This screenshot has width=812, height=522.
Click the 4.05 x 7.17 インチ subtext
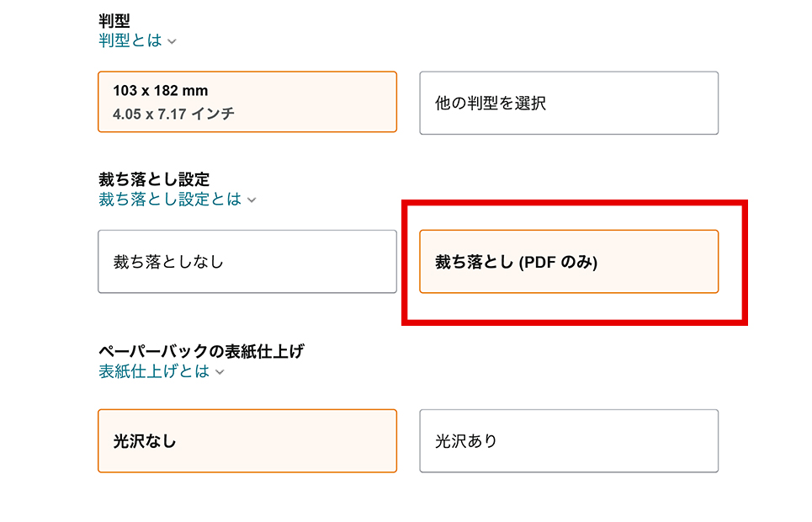pyautogui.click(x=173, y=113)
